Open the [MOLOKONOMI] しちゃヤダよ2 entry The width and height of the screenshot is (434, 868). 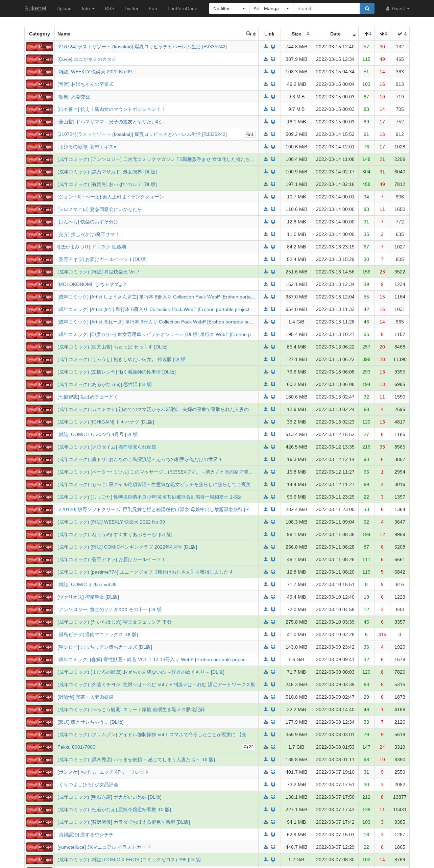pos(92,284)
